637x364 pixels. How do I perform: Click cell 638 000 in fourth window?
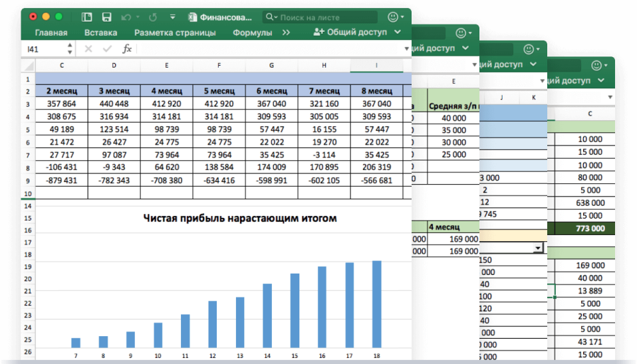[585, 203]
